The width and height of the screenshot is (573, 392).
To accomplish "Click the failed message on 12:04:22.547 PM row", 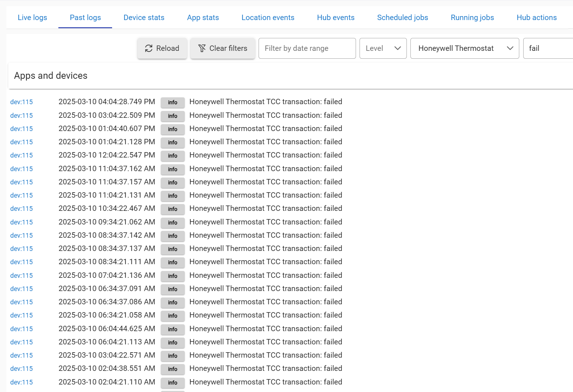I will [266, 155].
